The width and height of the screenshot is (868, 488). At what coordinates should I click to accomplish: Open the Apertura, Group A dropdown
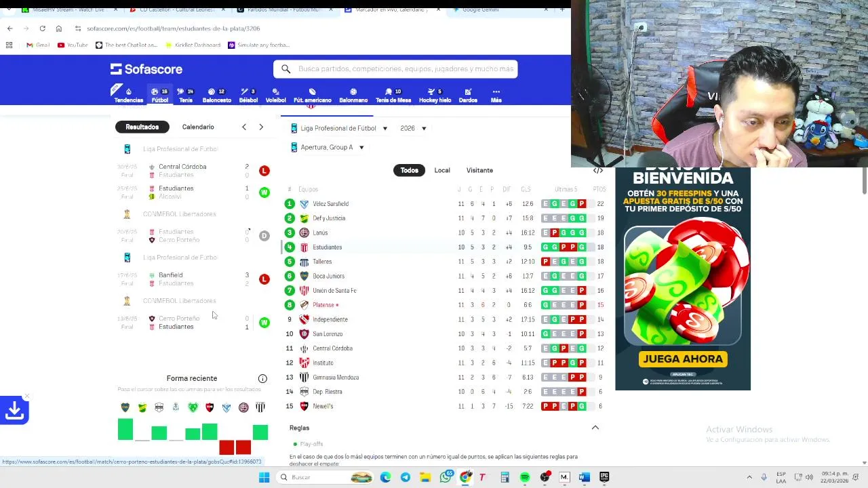click(328, 147)
